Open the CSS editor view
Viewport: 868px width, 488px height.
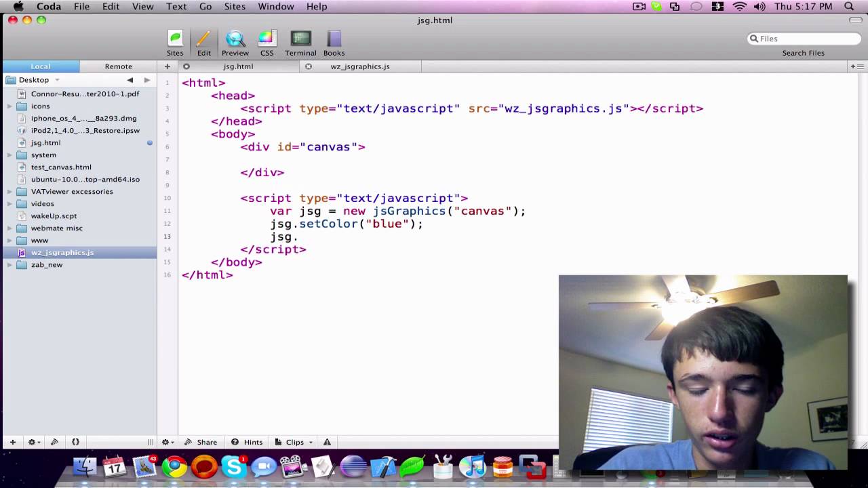(x=267, y=43)
